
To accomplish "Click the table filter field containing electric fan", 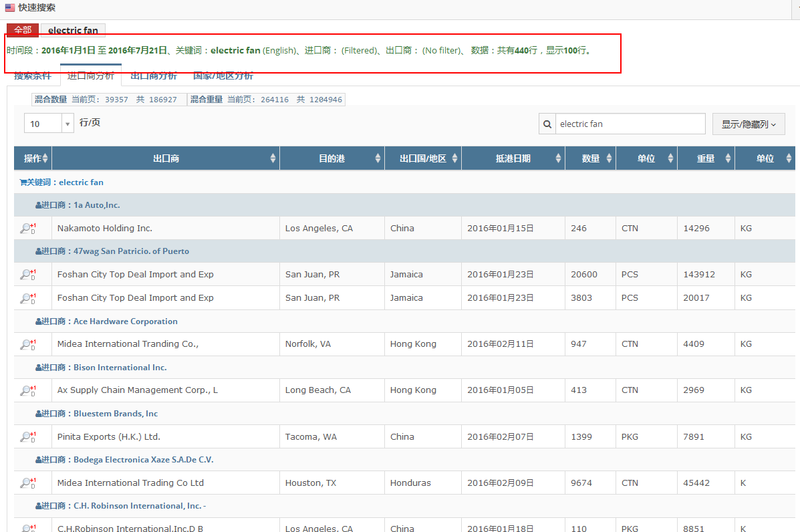I will point(630,124).
